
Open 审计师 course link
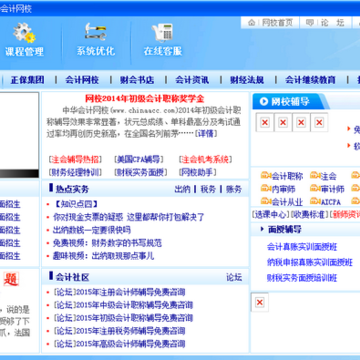click(x=332, y=189)
